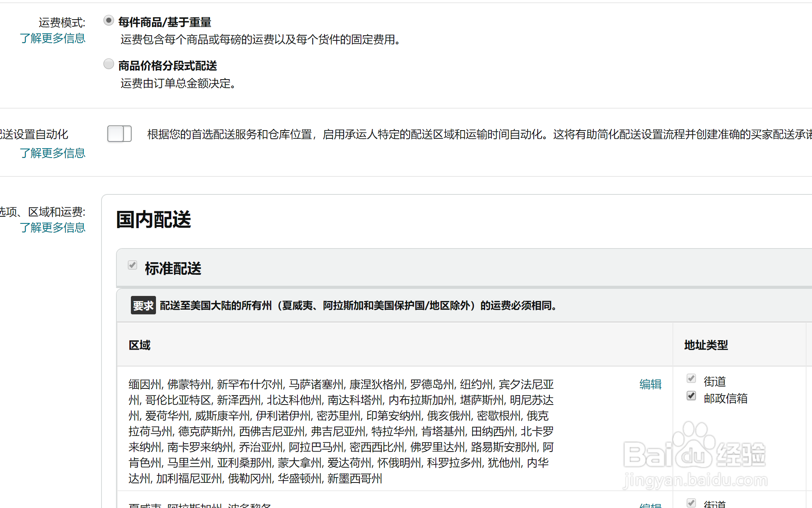Viewport: 812px width, 508px height.
Task: Click the jingyan.baidu.com watermark text
Action: [x=695, y=480]
